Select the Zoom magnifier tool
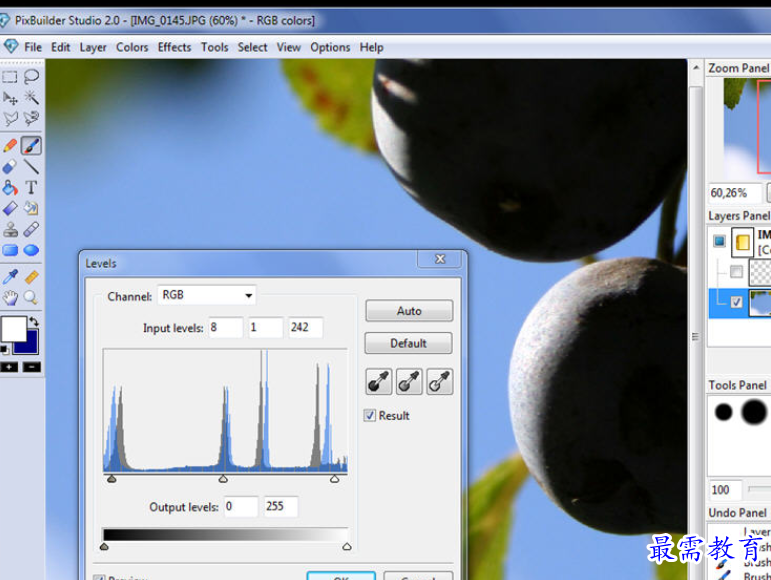 tap(31, 298)
